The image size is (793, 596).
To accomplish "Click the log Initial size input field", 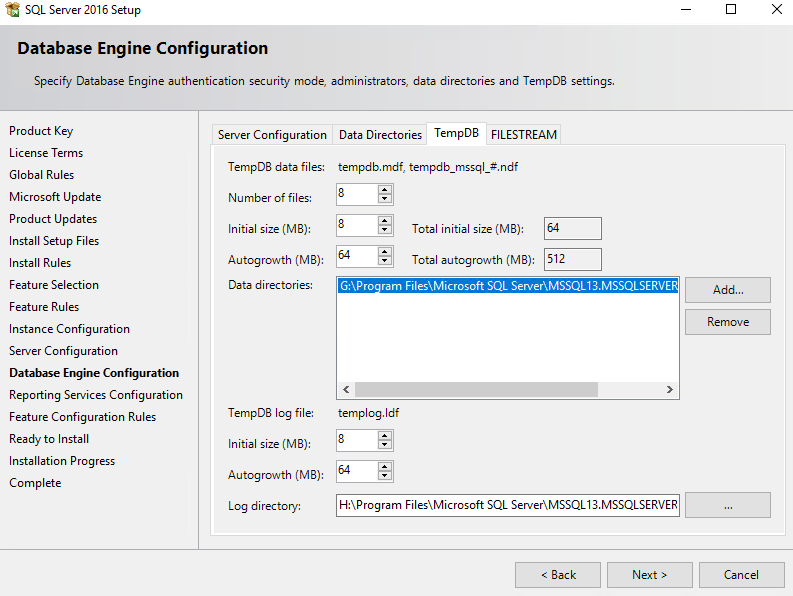I will click(357, 440).
